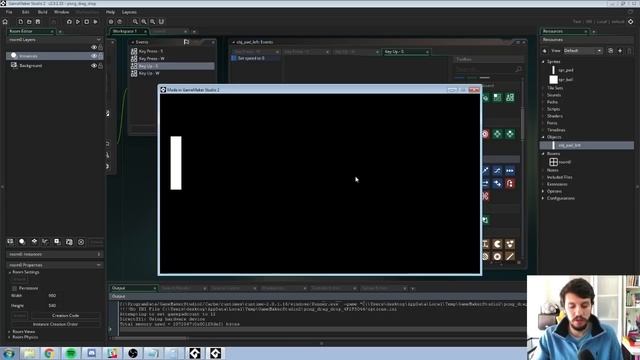
Task: Click the Sounds resource folder
Action: tap(554, 95)
